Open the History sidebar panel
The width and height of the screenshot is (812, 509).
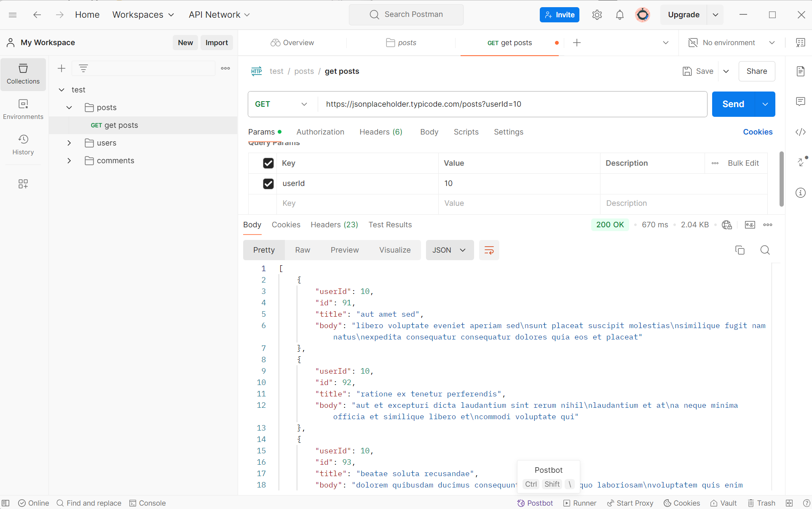click(x=23, y=145)
